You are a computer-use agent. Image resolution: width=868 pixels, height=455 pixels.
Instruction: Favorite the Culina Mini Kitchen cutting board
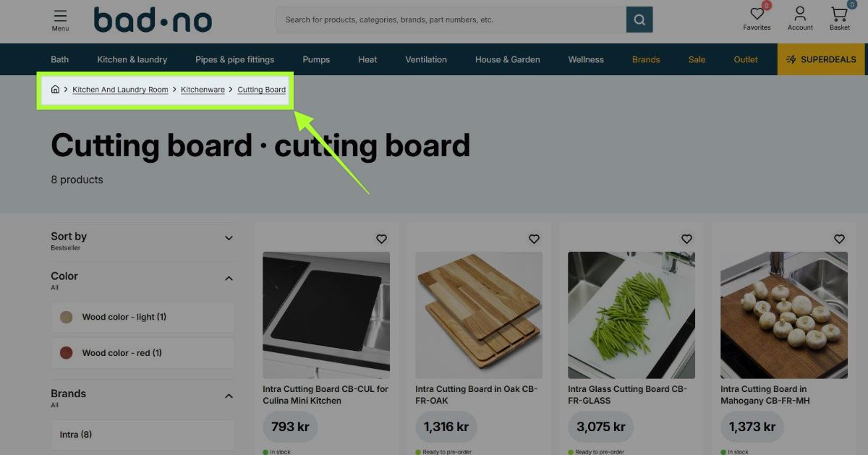point(381,239)
